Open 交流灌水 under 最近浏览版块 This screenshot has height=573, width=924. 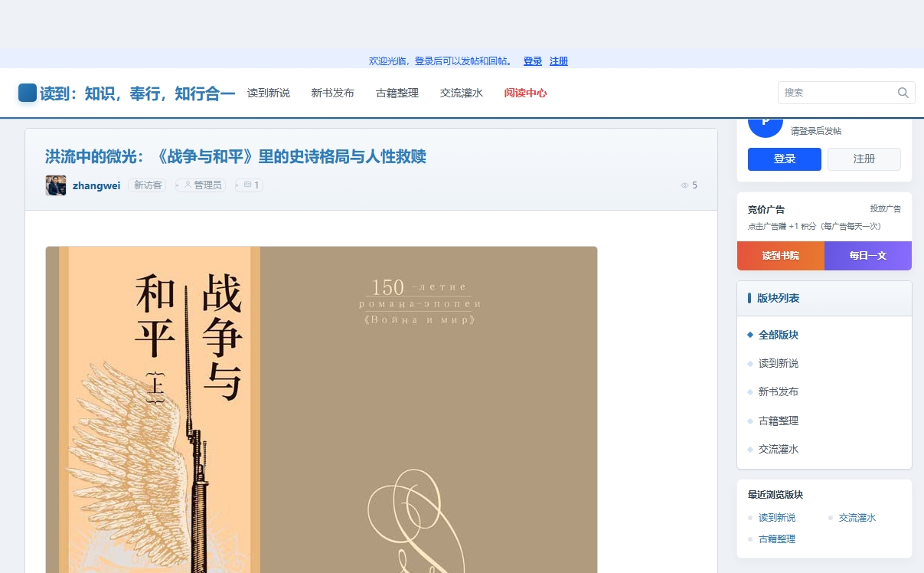point(857,518)
